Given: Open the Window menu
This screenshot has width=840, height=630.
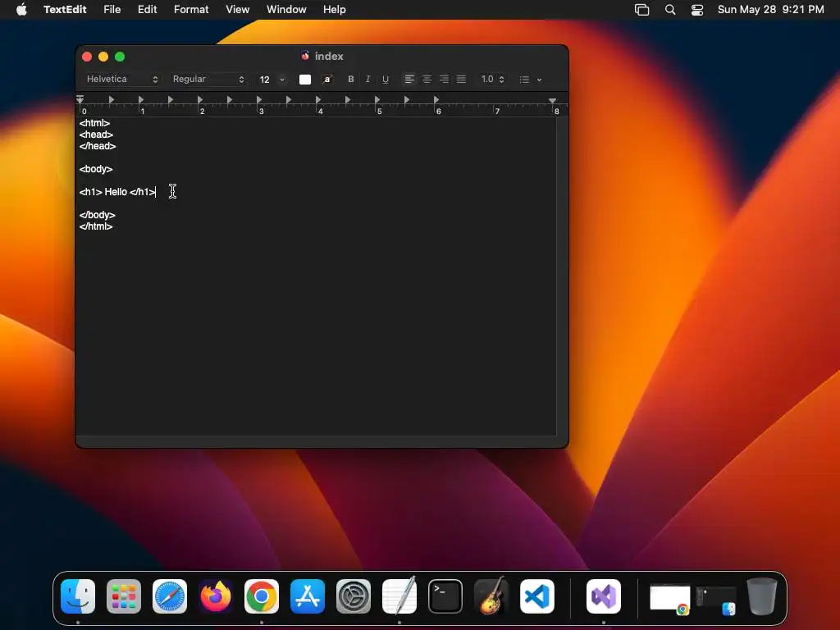Looking at the screenshot, I should point(286,9).
